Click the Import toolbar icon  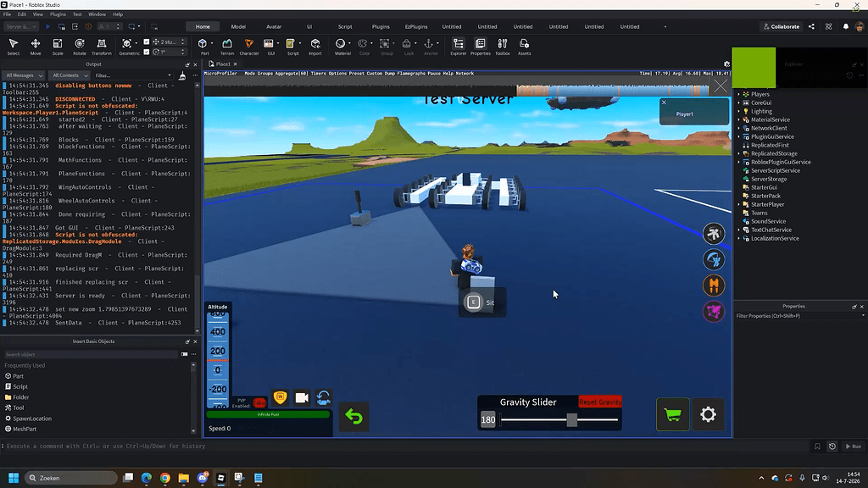315,47
